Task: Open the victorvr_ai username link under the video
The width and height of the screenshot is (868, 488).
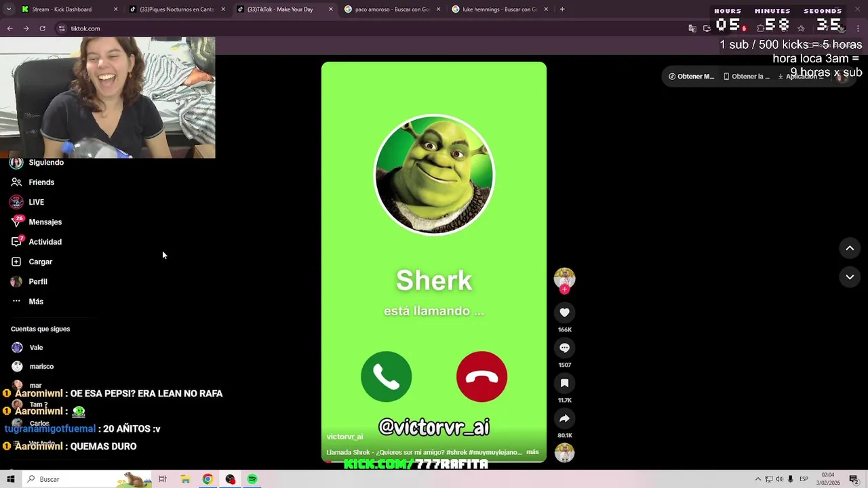Action: [x=344, y=437]
